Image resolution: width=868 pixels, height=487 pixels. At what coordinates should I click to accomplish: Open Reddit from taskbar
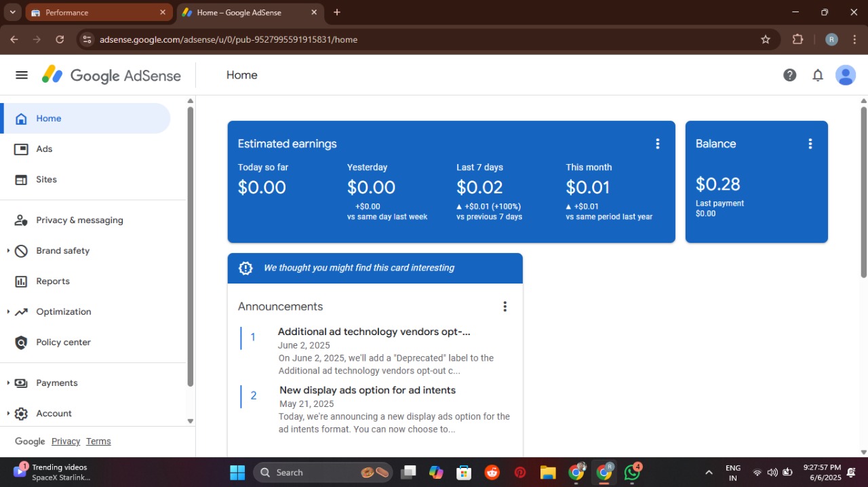(x=492, y=472)
